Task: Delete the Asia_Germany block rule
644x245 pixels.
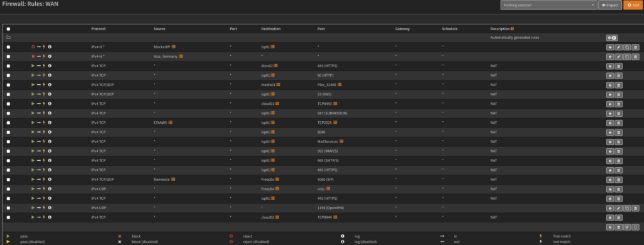Action: (x=635, y=57)
